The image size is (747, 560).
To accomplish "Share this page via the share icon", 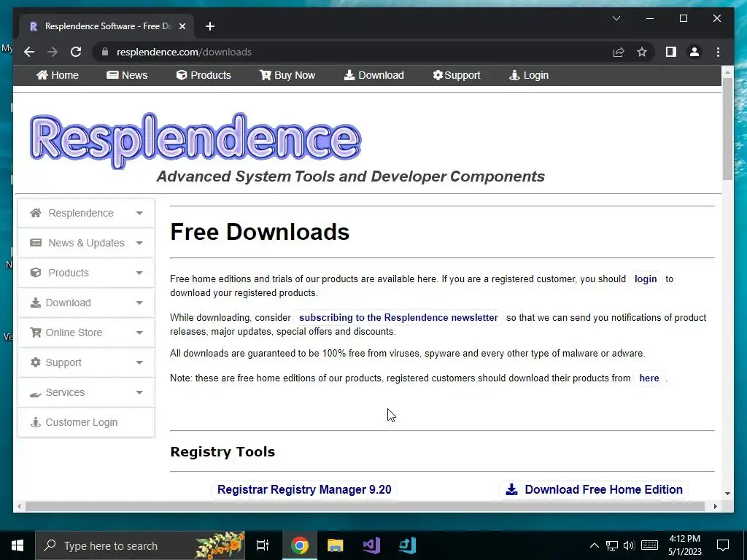I will (619, 52).
